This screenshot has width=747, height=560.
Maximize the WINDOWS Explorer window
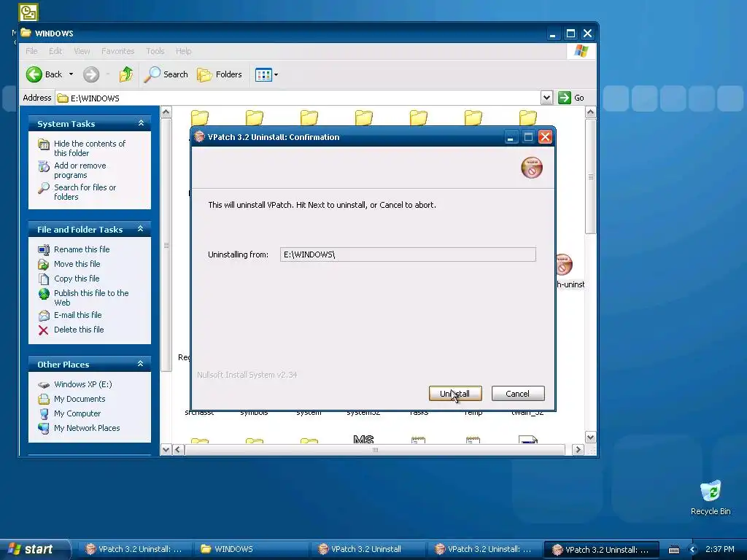(570, 34)
